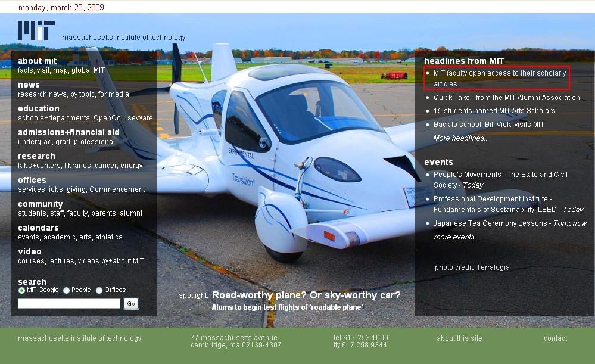Open the lectures link under video
Image resolution: width=595 pixels, height=364 pixels.
pyautogui.click(x=61, y=261)
